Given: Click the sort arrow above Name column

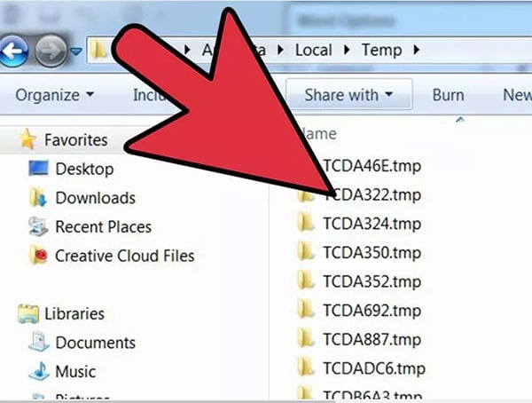Looking at the screenshot, I should (x=460, y=119).
